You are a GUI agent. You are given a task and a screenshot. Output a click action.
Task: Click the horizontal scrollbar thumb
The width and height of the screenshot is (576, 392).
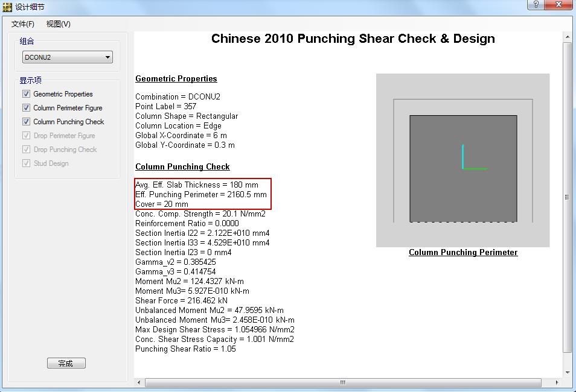[343, 382]
